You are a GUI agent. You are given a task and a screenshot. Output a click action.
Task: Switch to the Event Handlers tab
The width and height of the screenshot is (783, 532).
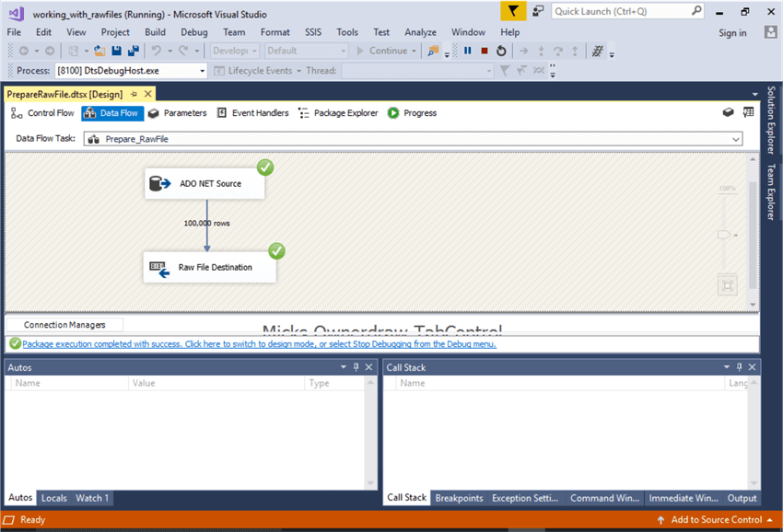click(x=253, y=113)
